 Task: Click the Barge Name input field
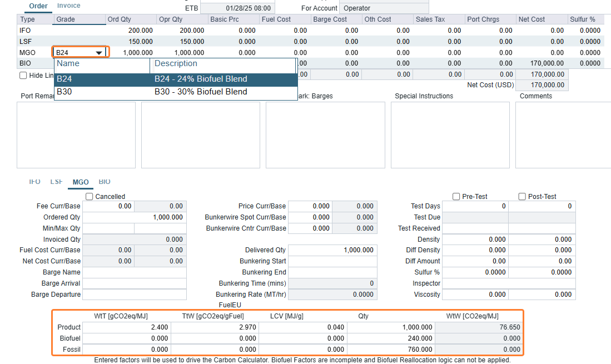(134, 272)
